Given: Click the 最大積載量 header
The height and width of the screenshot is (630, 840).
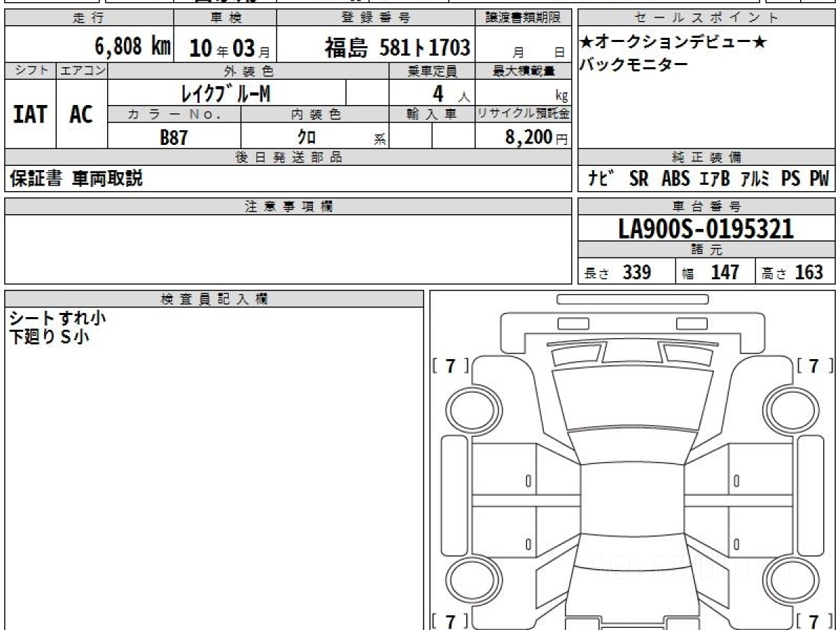Looking at the screenshot, I should 524,71.
